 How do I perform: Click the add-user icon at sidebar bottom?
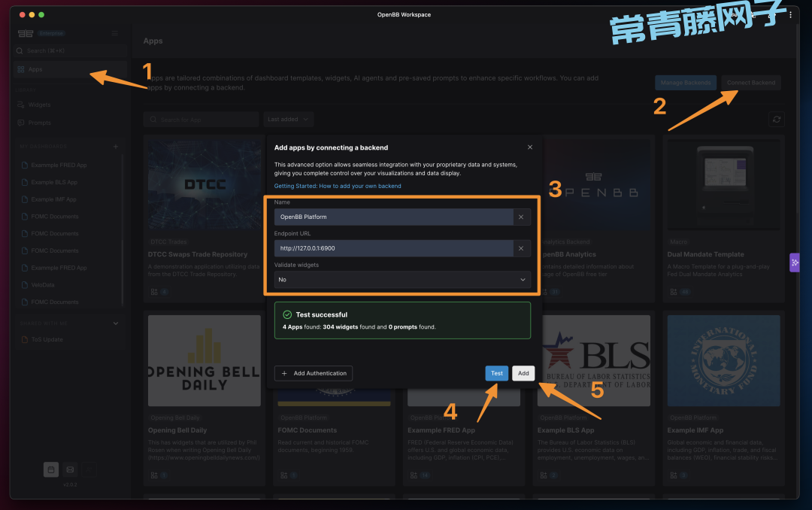(89, 469)
